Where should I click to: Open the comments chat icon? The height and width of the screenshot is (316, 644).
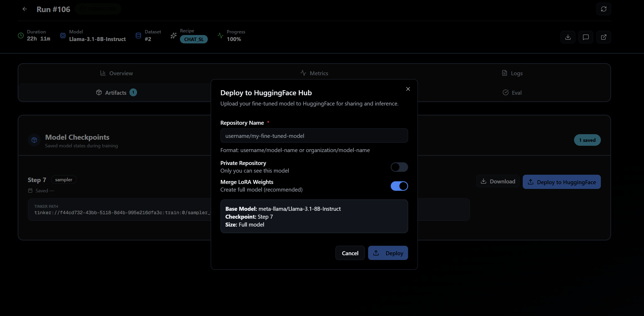point(586,37)
